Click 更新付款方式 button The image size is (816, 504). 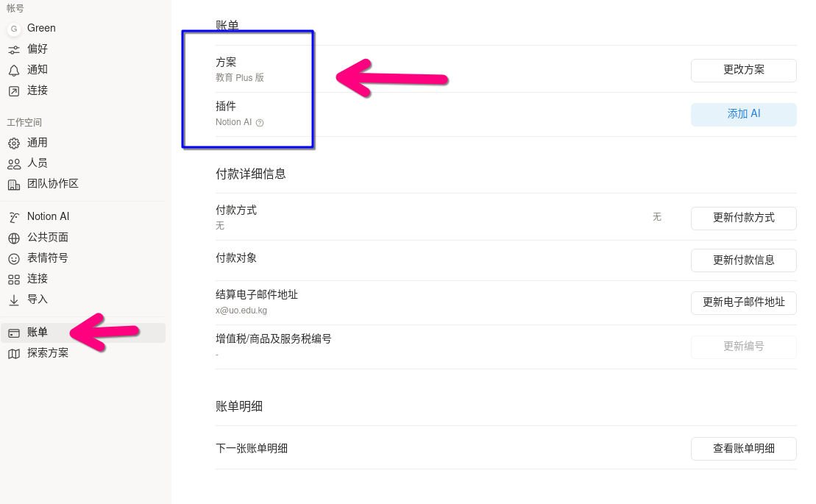(743, 218)
